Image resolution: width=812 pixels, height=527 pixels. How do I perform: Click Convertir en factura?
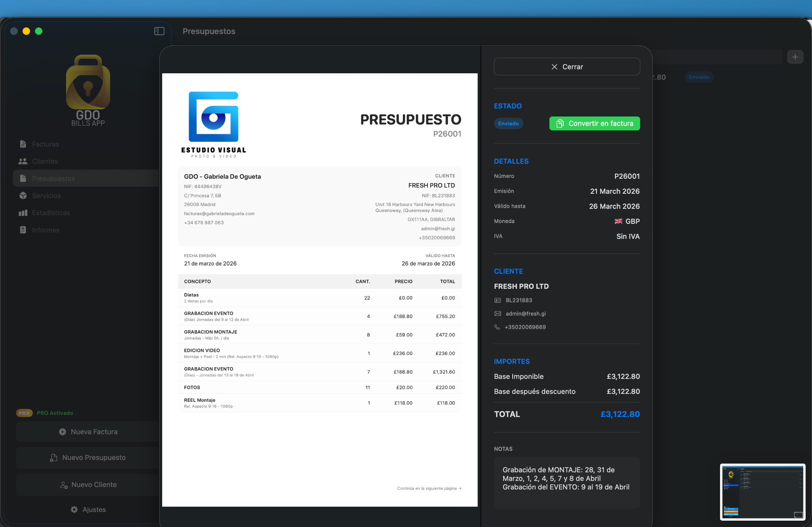(594, 124)
